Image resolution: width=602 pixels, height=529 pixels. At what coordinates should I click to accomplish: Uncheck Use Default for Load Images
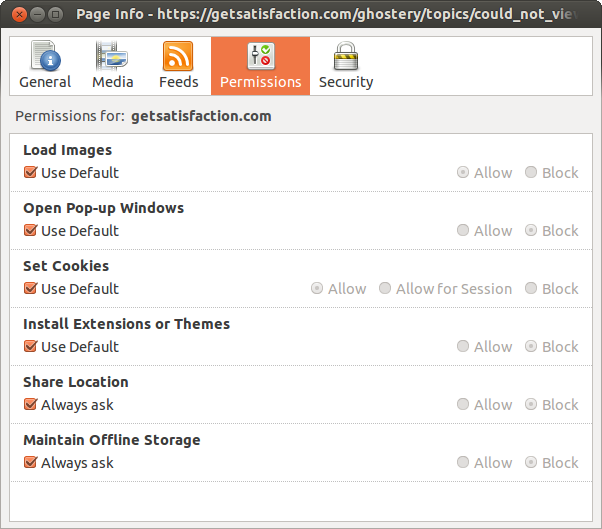pos(30,173)
